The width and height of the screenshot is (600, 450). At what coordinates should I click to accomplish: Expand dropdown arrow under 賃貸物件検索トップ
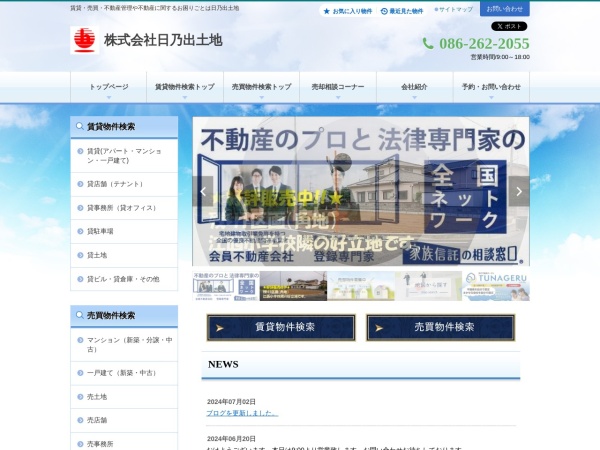tap(185, 98)
